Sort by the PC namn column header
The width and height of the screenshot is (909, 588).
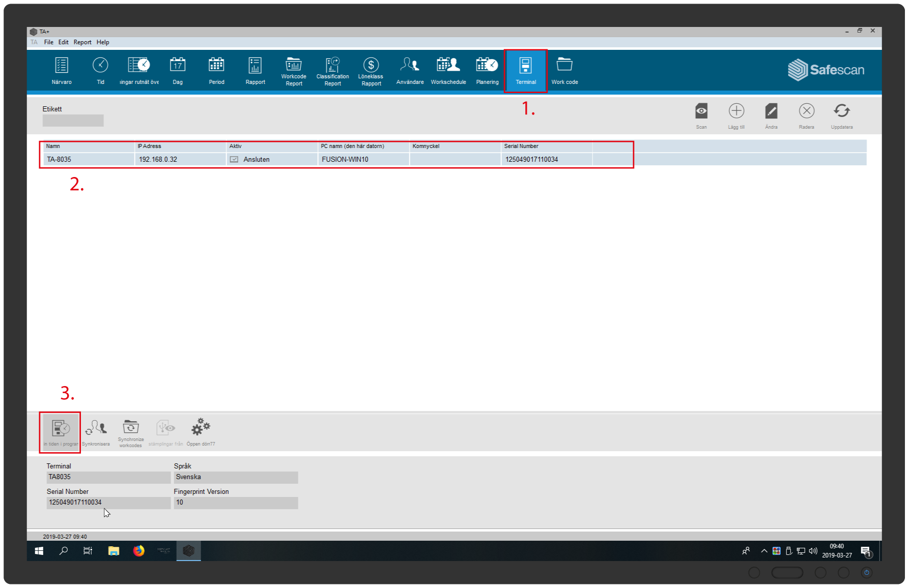click(x=364, y=146)
